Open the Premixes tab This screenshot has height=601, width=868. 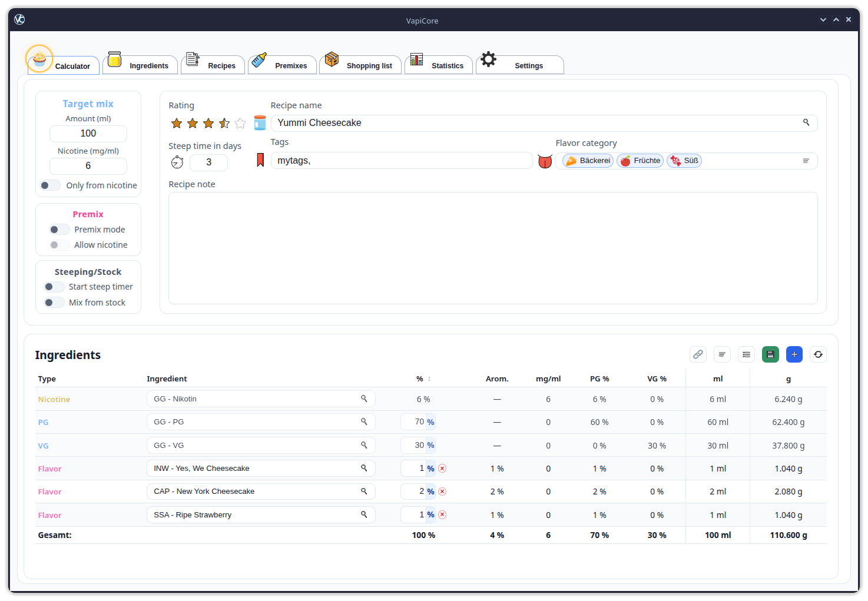283,65
